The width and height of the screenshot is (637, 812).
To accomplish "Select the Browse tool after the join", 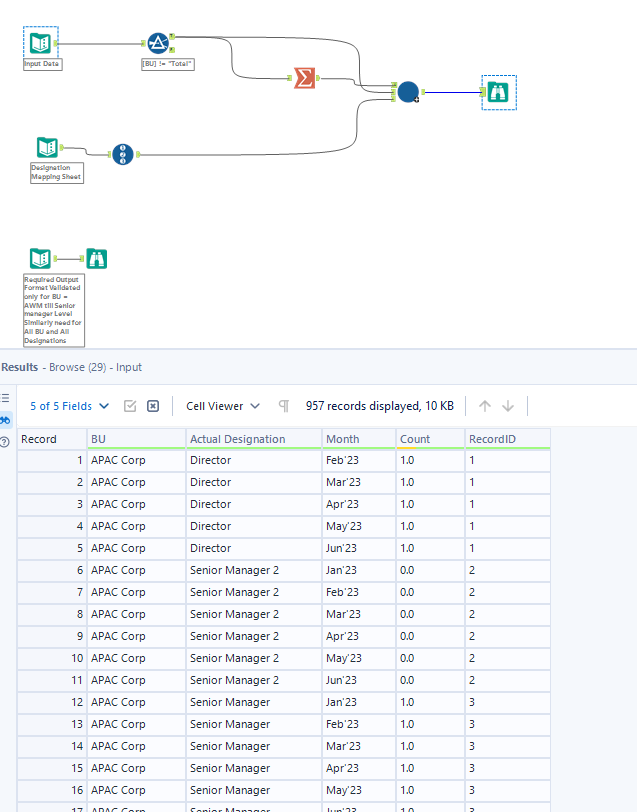I will tap(498, 93).
